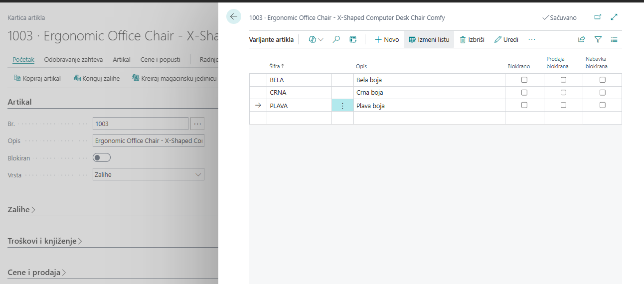Check Prodaja blokirana for the CRNA variant
Viewport: 644px width, 284px height.
(x=563, y=92)
